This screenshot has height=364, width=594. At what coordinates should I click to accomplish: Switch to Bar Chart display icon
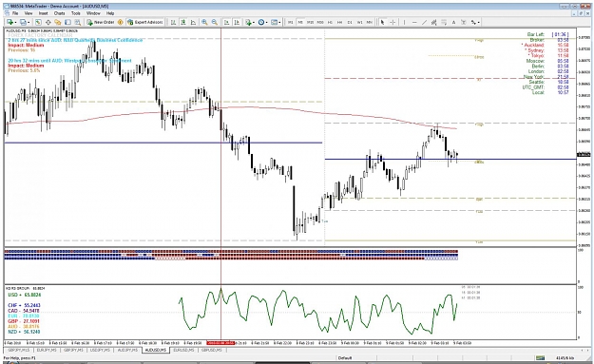(x=173, y=23)
